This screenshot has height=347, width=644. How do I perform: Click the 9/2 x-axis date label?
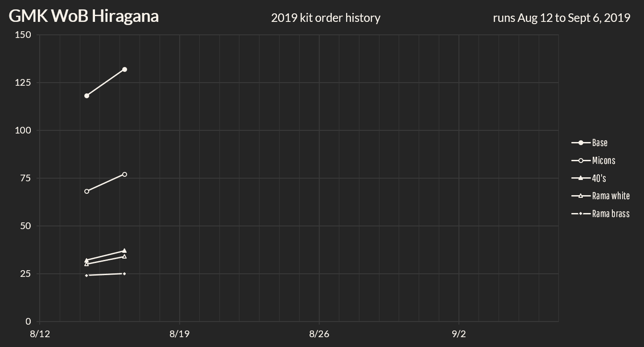(x=458, y=334)
